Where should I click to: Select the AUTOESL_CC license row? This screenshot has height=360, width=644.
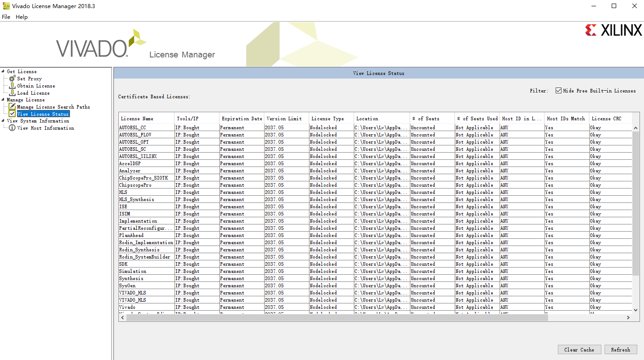pyautogui.click(x=375, y=127)
